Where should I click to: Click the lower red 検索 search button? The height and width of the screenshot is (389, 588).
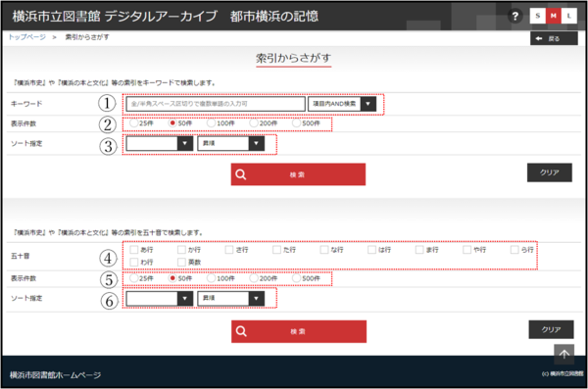[x=299, y=331]
